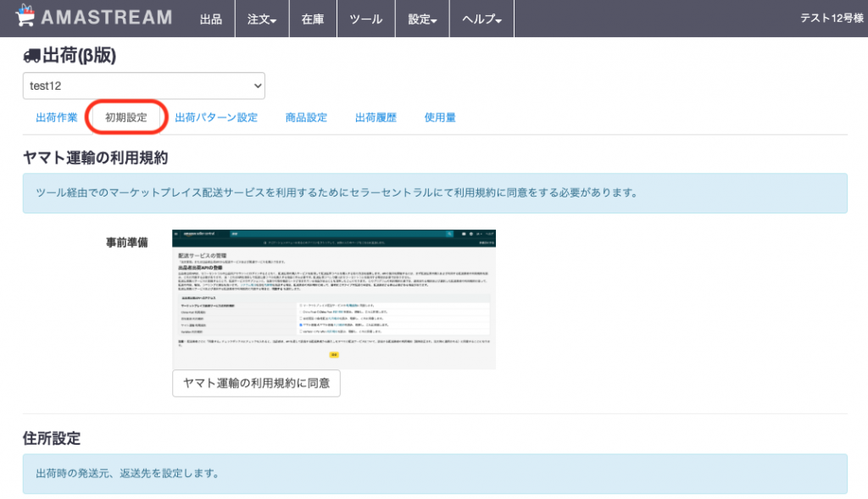Open the 商品設定 tab
This screenshot has width=868, height=499.
[x=306, y=118]
